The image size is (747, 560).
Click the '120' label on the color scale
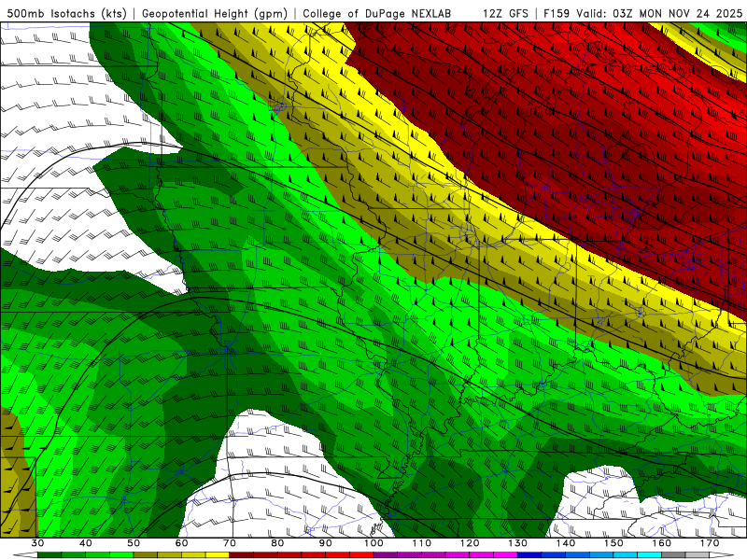[x=470, y=543]
